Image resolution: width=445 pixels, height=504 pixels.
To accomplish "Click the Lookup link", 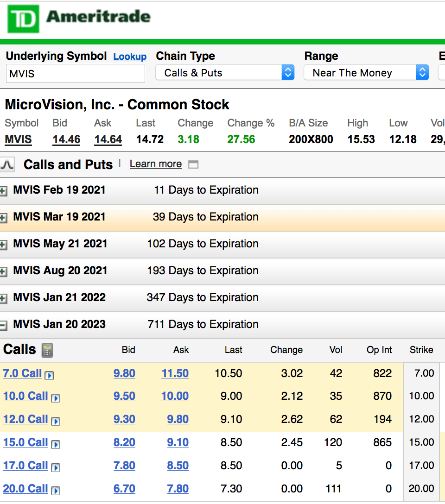I will click(x=130, y=57).
